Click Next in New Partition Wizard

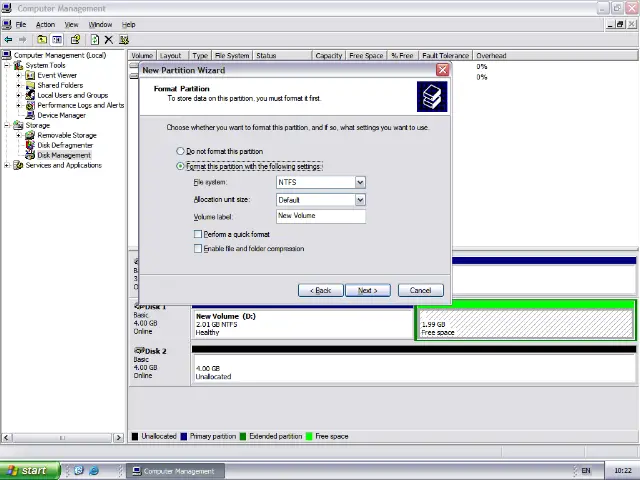[368, 290]
